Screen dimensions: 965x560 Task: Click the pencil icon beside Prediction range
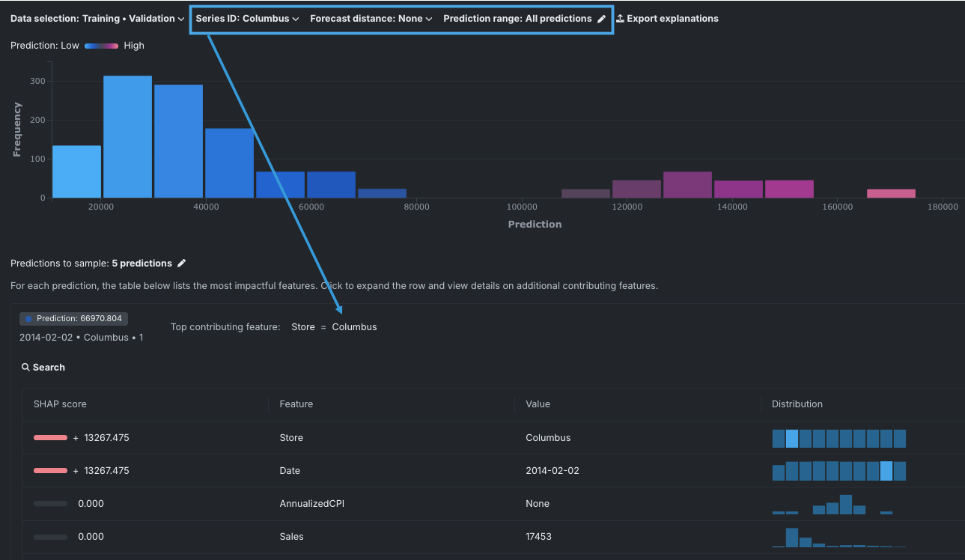pyautogui.click(x=601, y=19)
